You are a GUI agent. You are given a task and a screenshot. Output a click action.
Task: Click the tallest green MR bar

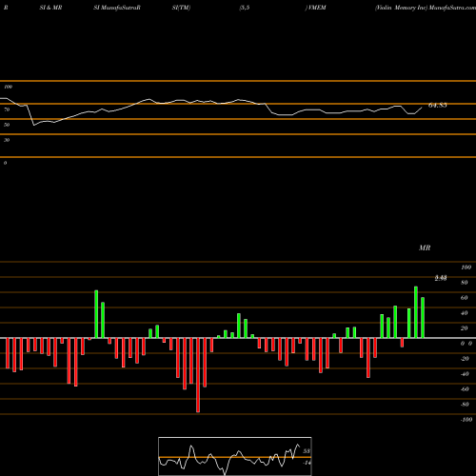point(416,312)
